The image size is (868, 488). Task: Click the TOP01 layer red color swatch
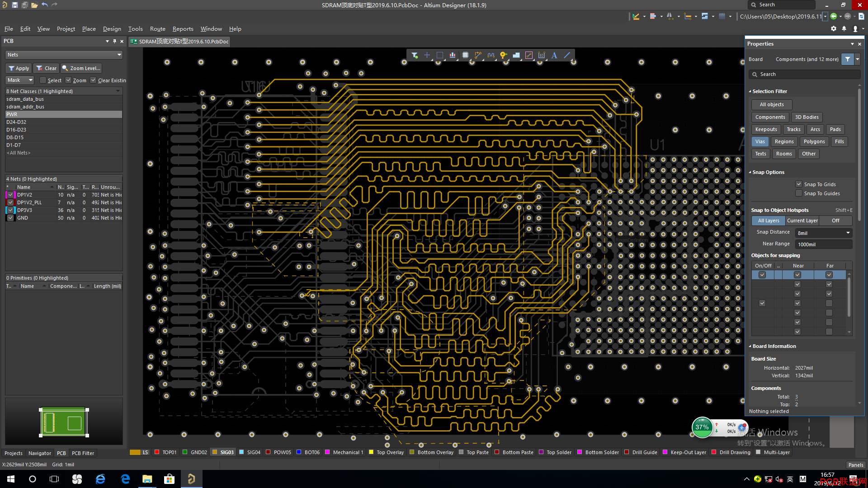coord(157,452)
